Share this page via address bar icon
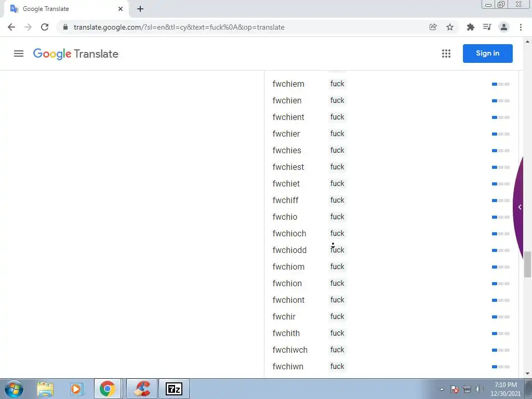 pyautogui.click(x=433, y=27)
